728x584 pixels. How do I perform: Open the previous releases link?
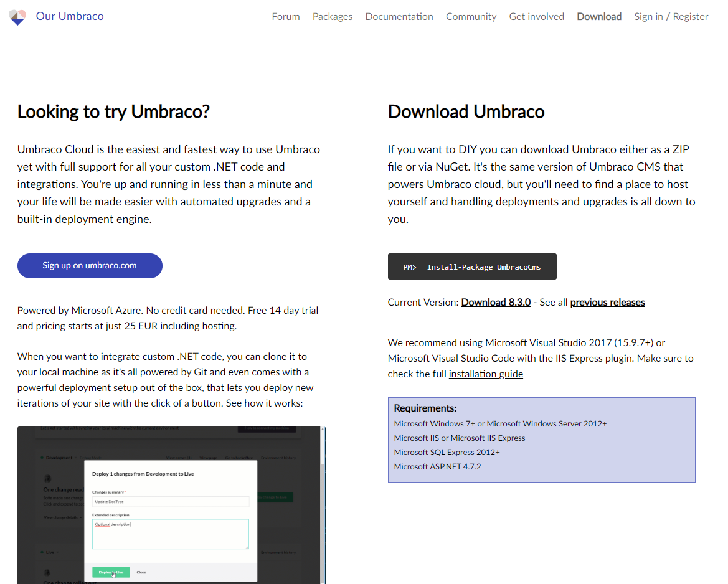tap(607, 302)
